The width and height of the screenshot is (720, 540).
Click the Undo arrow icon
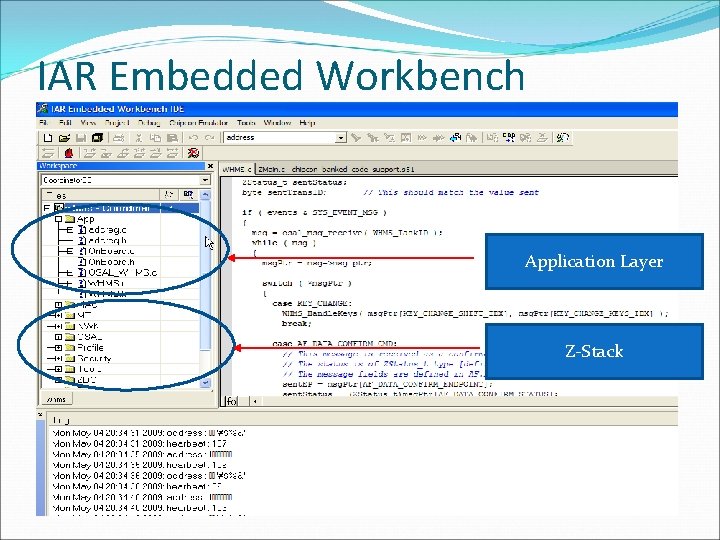193,137
